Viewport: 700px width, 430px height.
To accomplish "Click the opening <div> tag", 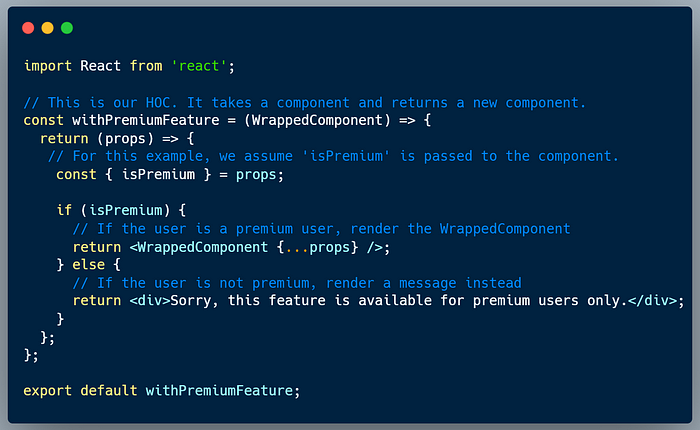I will click(150, 301).
